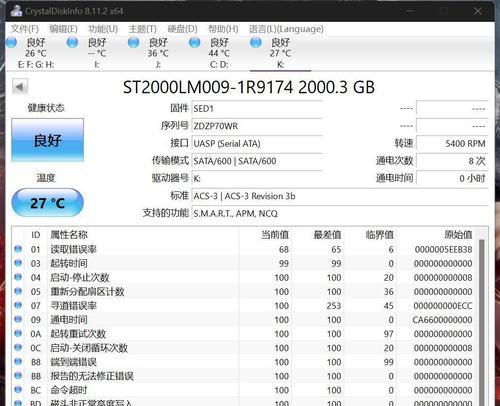Click the 最差值 column header
Image resolution: width=500 pixels, height=406 pixels.
point(327,235)
